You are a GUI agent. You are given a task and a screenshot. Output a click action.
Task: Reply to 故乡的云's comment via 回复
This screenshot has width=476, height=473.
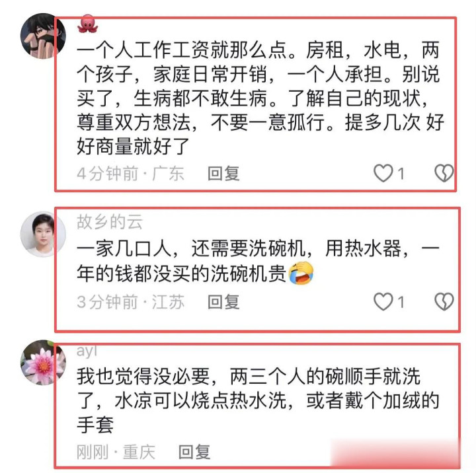click(x=223, y=302)
